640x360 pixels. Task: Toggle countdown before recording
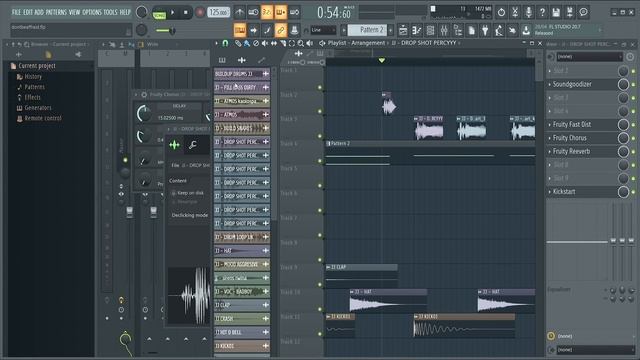click(267, 13)
